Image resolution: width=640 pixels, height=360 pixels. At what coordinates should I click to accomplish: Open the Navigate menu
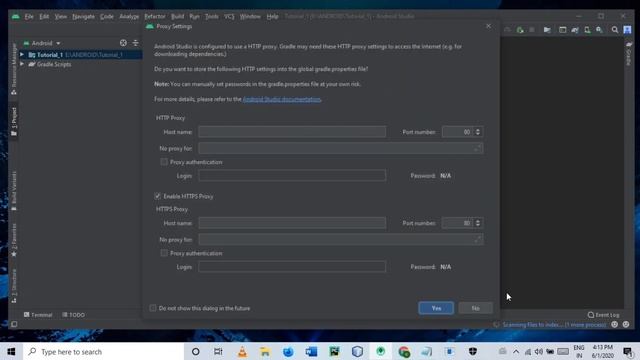click(83, 16)
